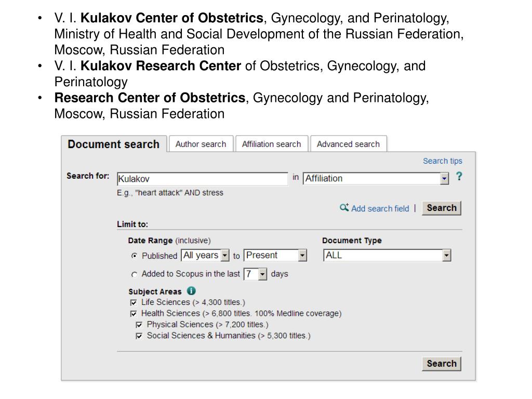The image size is (532, 399).
Task: Click the Subject Areas info icon
Action: point(191,291)
